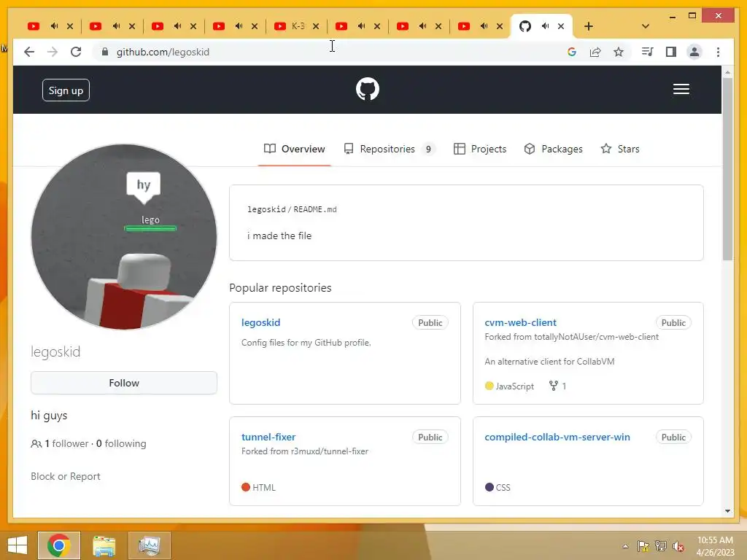The height and width of the screenshot is (560, 747).
Task: View the 0 following list
Action: click(x=121, y=443)
